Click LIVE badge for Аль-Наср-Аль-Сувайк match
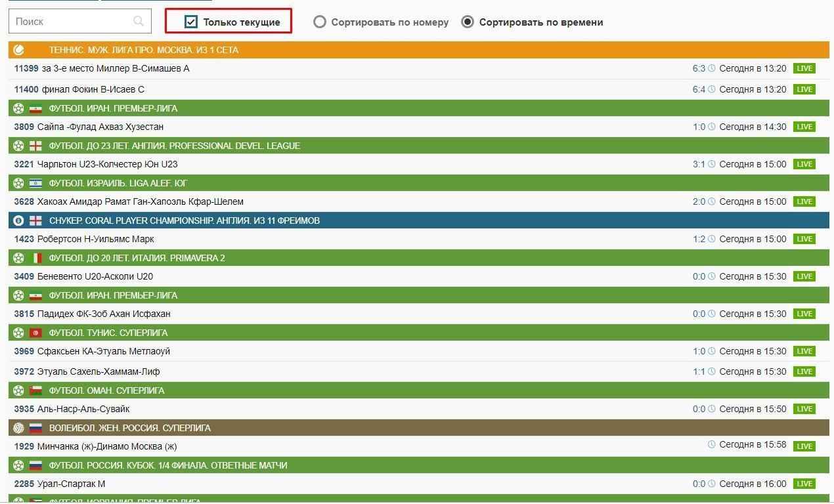Screen dimensions: 834x504 coord(804,409)
